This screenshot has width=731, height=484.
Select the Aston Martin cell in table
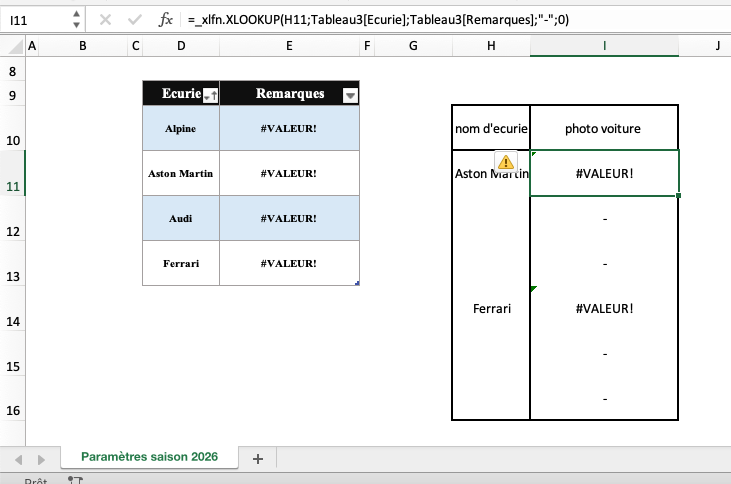pyautogui.click(x=180, y=173)
